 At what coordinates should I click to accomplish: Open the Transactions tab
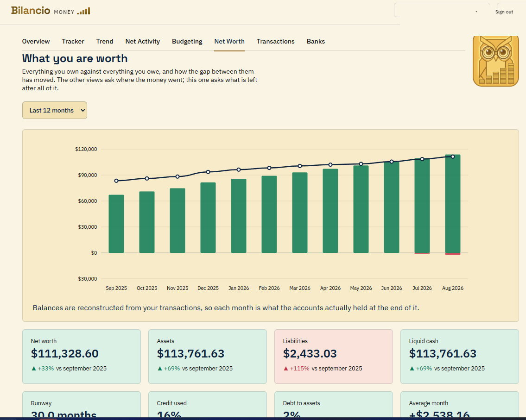[275, 41]
